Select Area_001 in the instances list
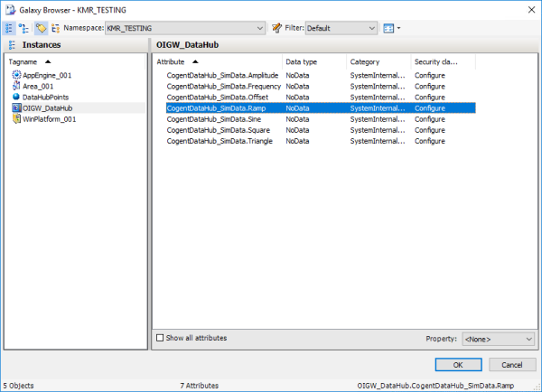542x392 pixels. pyautogui.click(x=38, y=87)
